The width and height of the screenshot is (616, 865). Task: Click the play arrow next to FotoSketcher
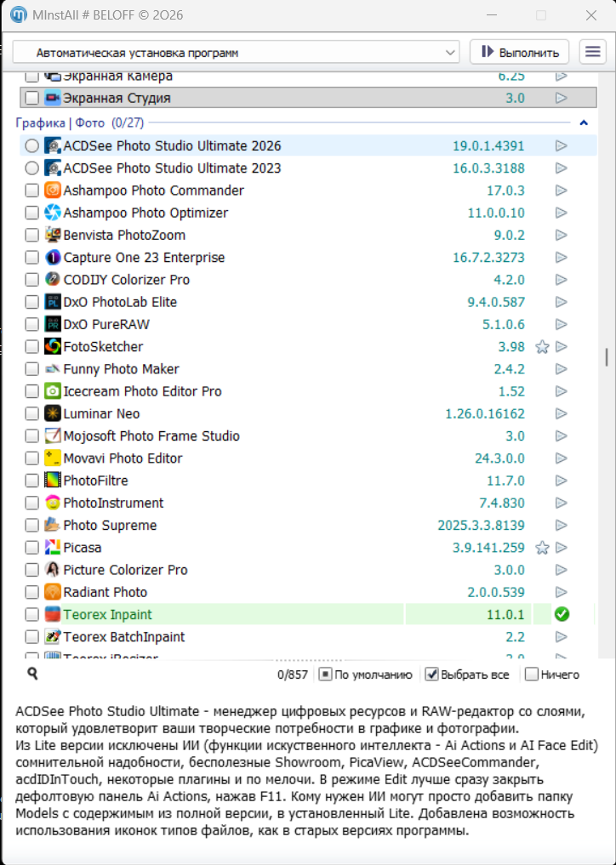pyautogui.click(x=561, y=347)
